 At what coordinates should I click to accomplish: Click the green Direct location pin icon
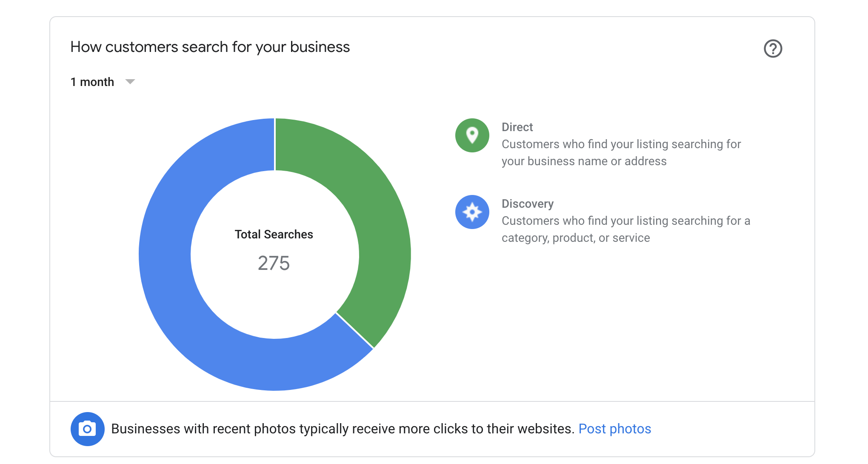pyautogui.click(x=472, y=135)
